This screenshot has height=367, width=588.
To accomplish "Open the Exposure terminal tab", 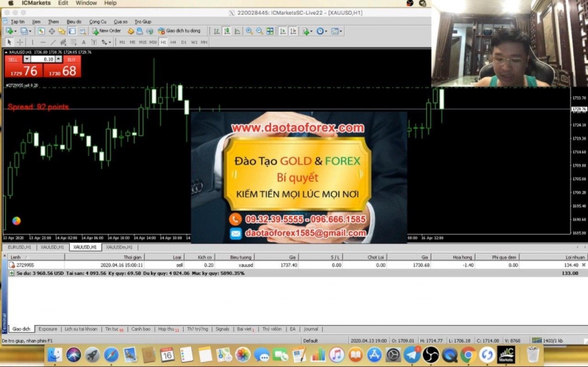I will tap(48, 329).
